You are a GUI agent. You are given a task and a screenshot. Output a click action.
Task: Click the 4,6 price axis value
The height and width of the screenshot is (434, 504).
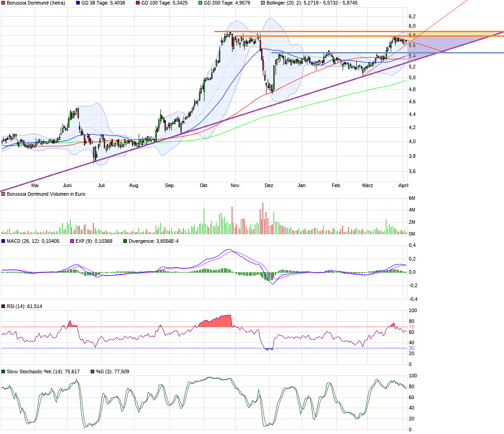pyautogui.click(x=412, y=102)
